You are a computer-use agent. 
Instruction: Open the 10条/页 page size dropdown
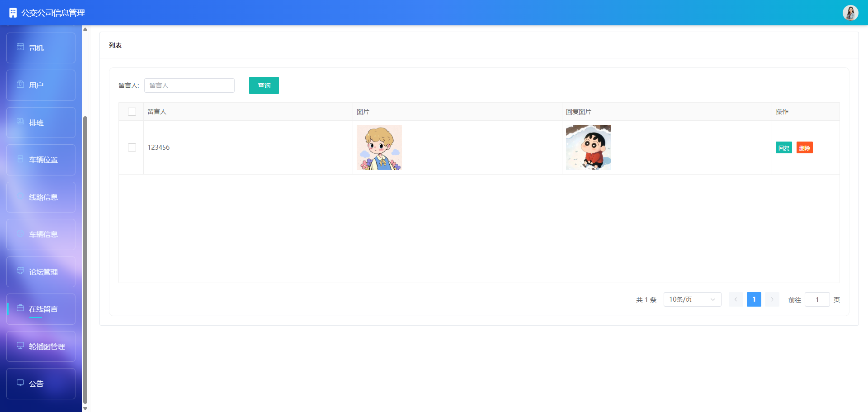(x=692, y=299)
